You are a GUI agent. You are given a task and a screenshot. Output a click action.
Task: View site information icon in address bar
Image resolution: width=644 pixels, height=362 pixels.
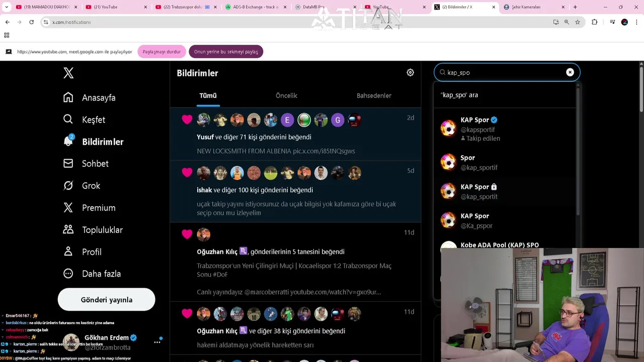46,22
